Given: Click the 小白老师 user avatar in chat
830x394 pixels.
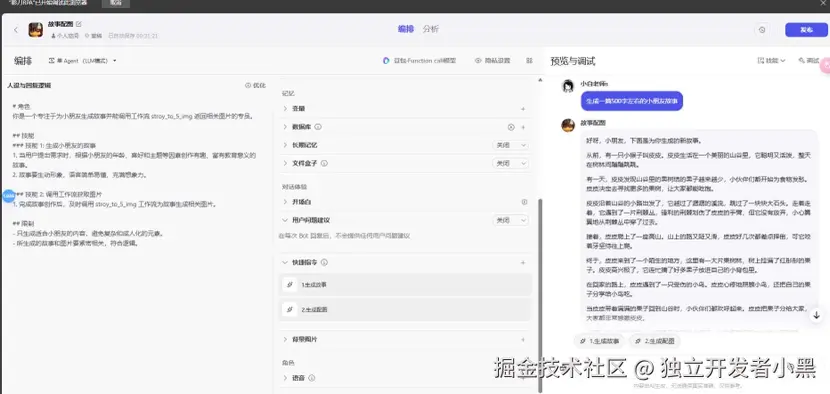Looking at the screenshot, I should [x=568, y=86].
